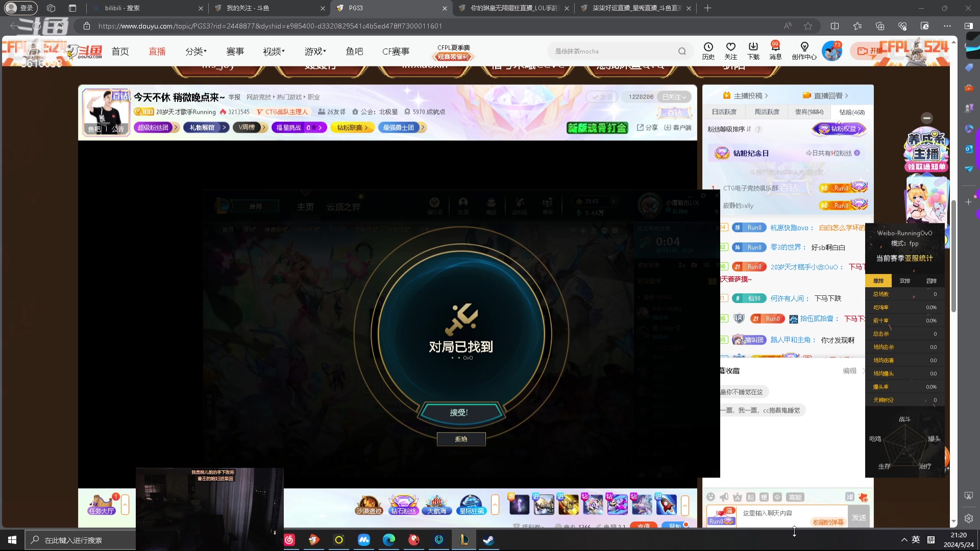Expand the 分类 category menu
The height and width of the screenshot is (551, 980).
[195, 52]
